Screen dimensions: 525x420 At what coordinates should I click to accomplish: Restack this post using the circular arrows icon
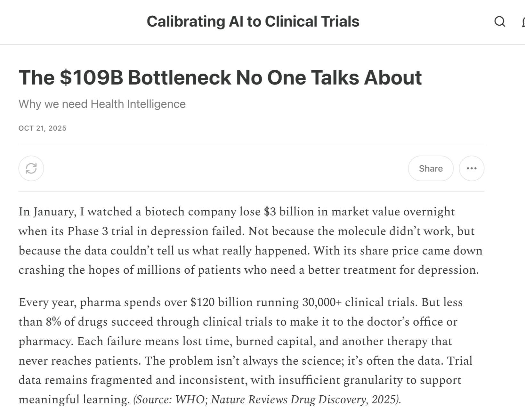31,168
